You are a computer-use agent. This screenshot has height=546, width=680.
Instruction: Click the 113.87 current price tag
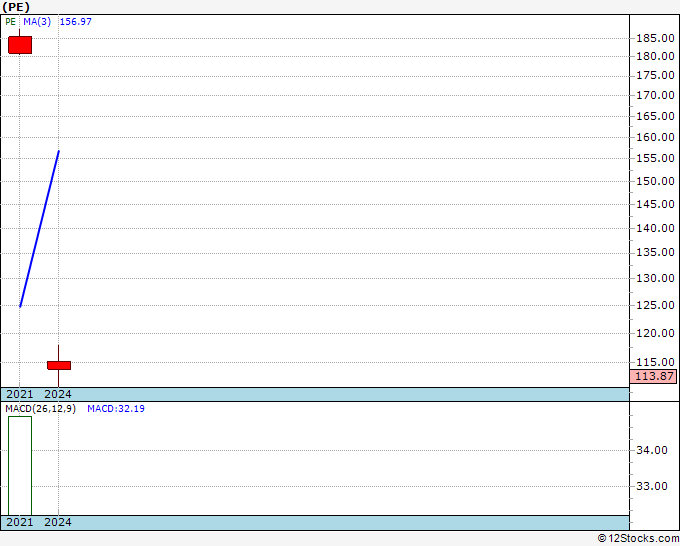(654, 376)
